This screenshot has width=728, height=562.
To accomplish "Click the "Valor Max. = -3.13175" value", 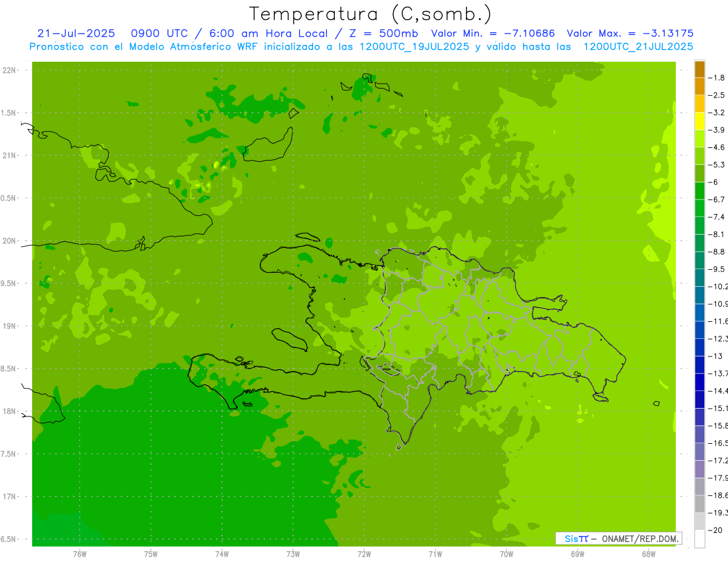I will tap(630, 33).
